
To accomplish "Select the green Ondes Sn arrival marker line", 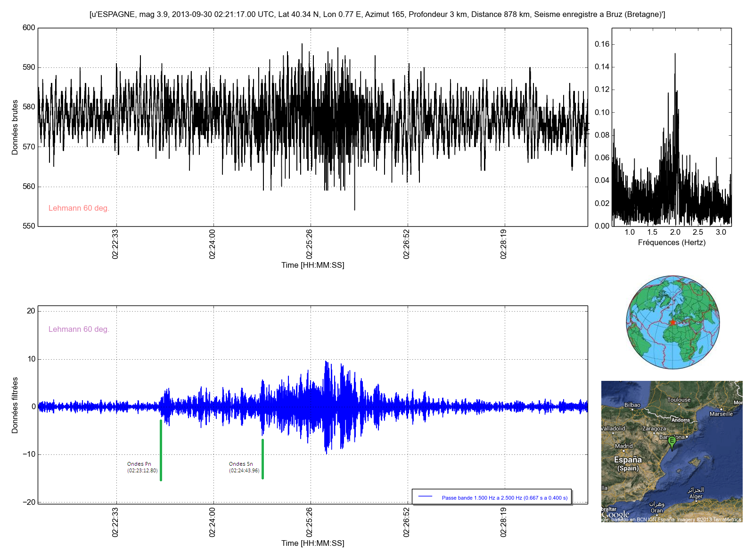I will click(262, 459).
